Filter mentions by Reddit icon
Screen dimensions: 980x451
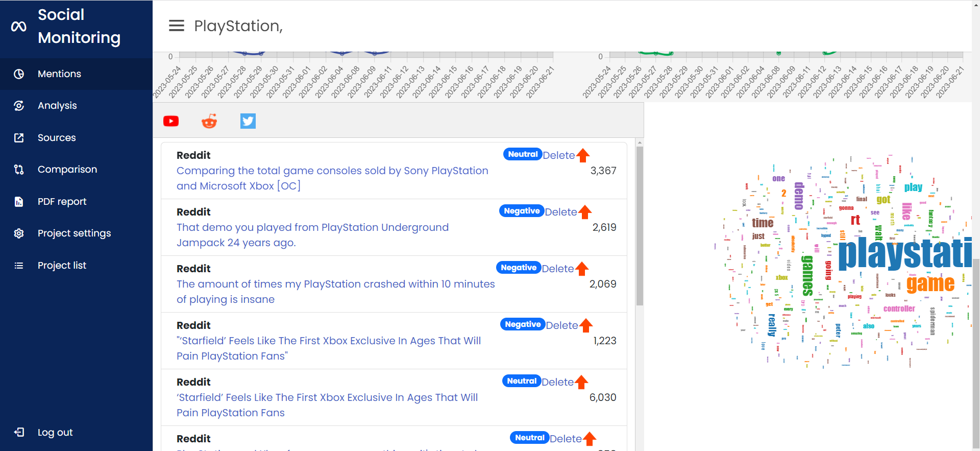tap(209, 121)
